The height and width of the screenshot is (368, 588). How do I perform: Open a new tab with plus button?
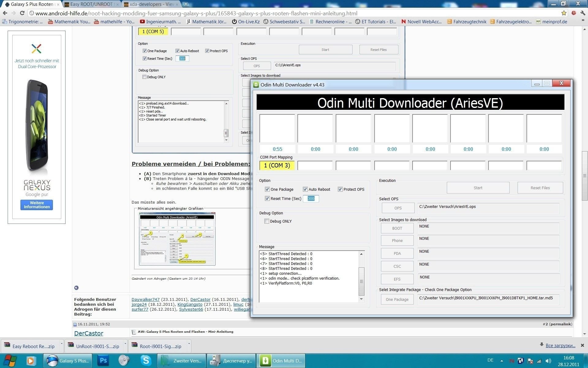coord(186,4)
